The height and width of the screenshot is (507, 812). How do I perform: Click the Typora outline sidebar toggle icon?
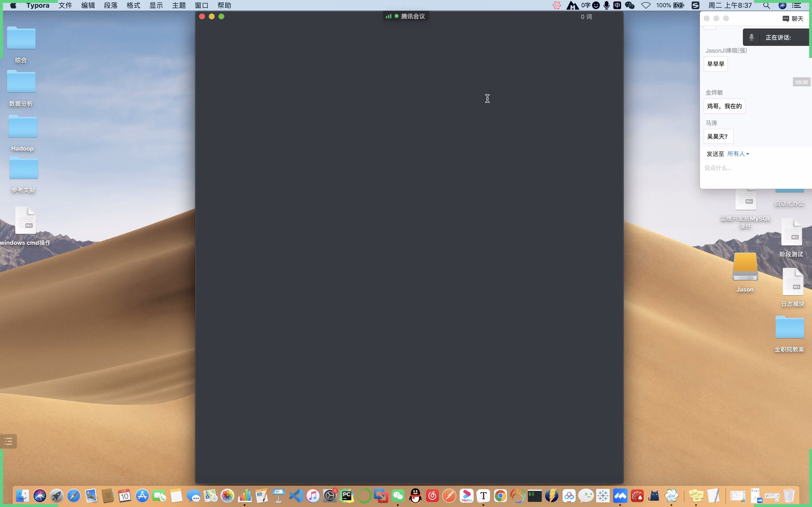pos(8,441)
